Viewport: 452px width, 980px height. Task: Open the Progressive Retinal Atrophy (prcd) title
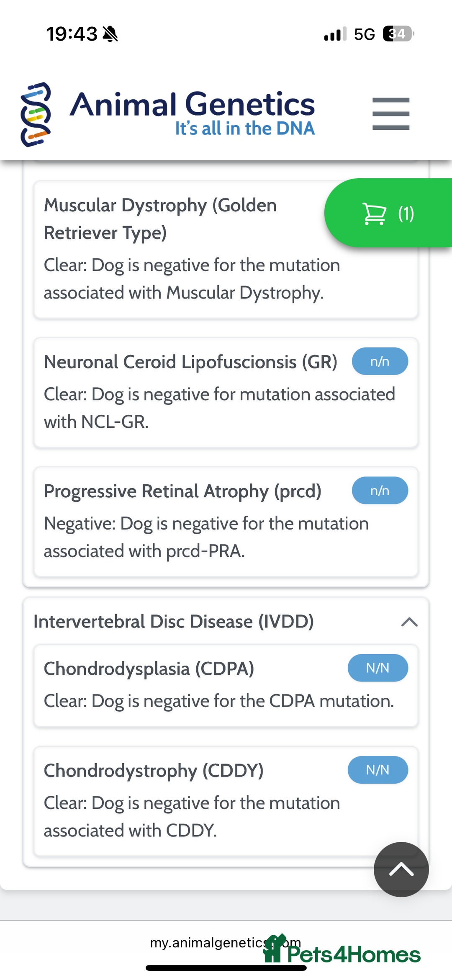(182, 491)
